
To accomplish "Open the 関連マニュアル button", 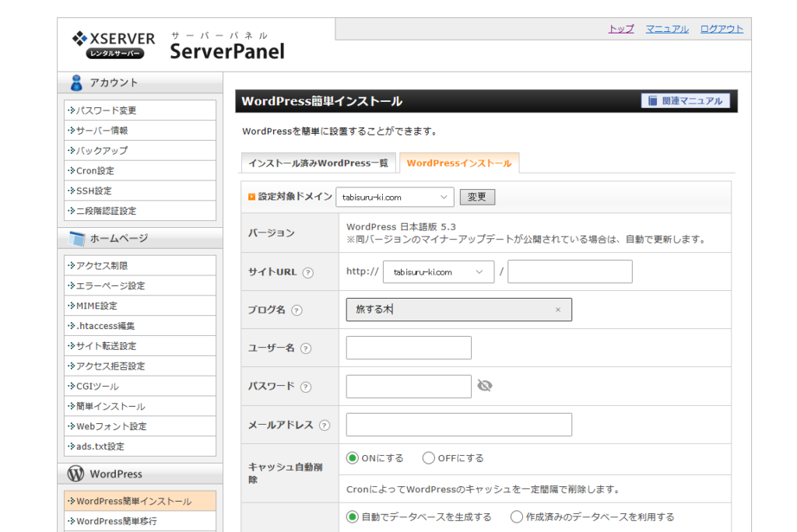I will point(685,100).
